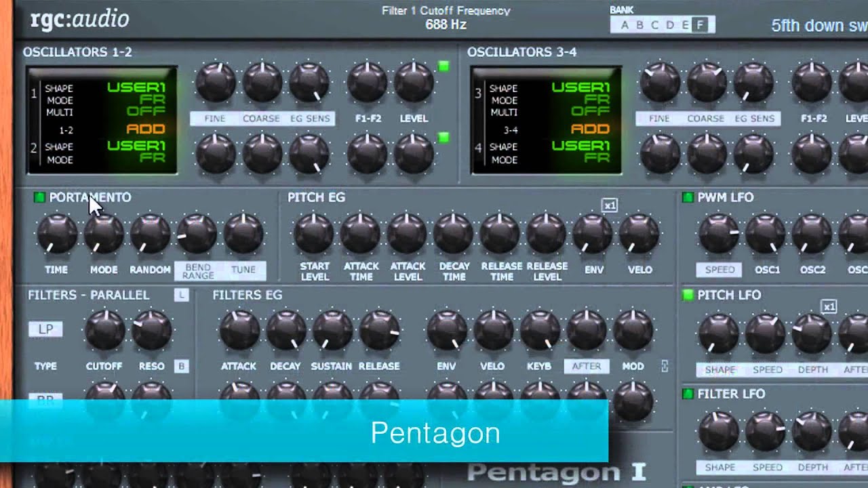Open the LP filter type selector
868x488 pixels.
click(45, 329)
